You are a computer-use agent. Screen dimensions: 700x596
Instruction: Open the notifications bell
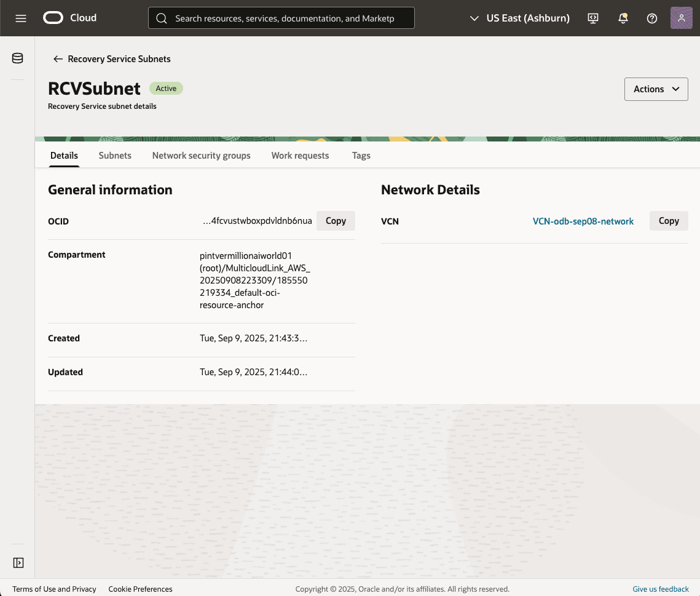coord(623,18)
